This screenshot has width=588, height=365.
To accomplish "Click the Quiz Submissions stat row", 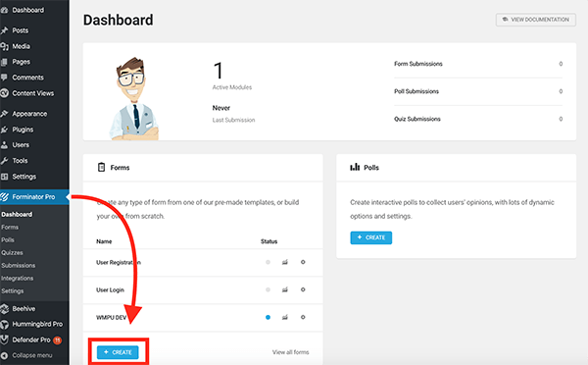I will (x=478, y=119).
